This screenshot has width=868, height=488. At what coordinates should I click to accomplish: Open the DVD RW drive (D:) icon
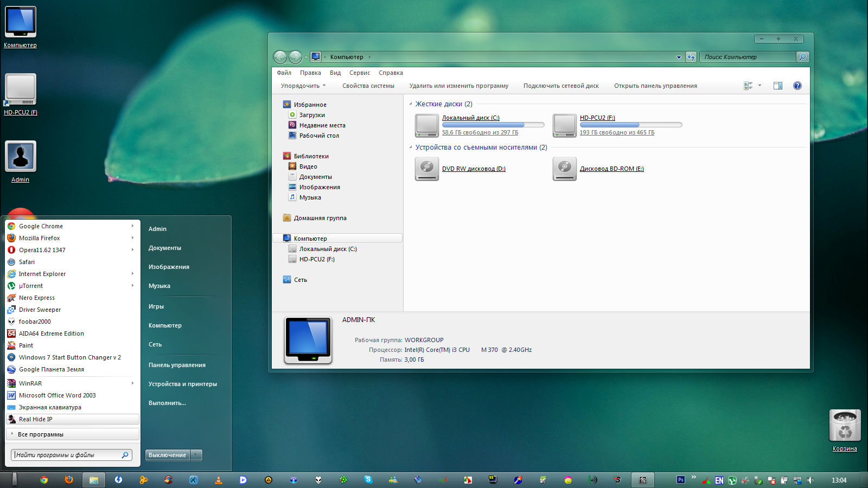pos(427,169)
